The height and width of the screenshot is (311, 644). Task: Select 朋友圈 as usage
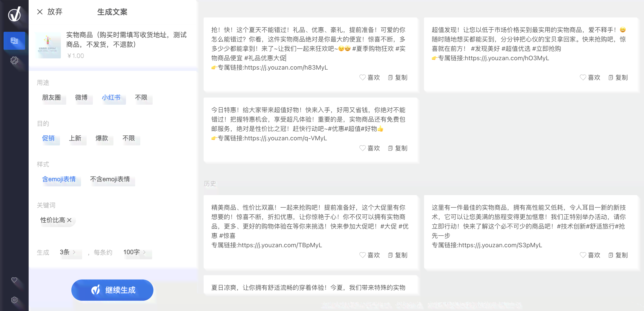(51, 98)
